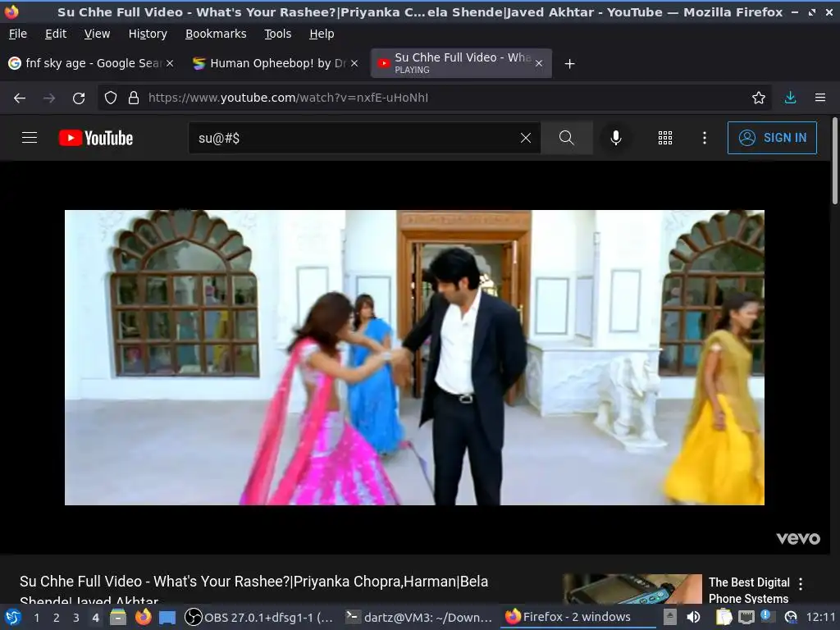Open Firefox application hamburger menu
This screenshot has width=840, height=630.
click(820, 98)
